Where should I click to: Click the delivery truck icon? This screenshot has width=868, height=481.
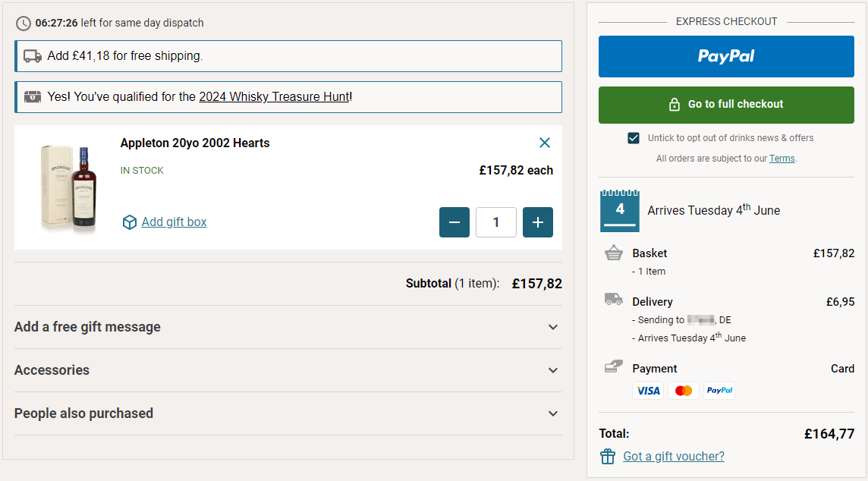click(613, 299)
